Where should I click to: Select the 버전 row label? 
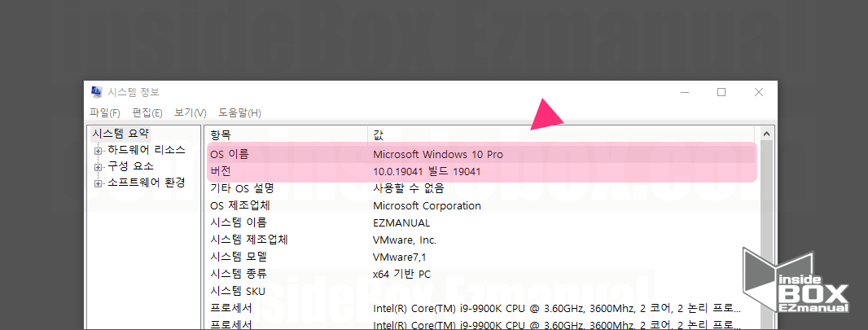(x=221, y=172)
